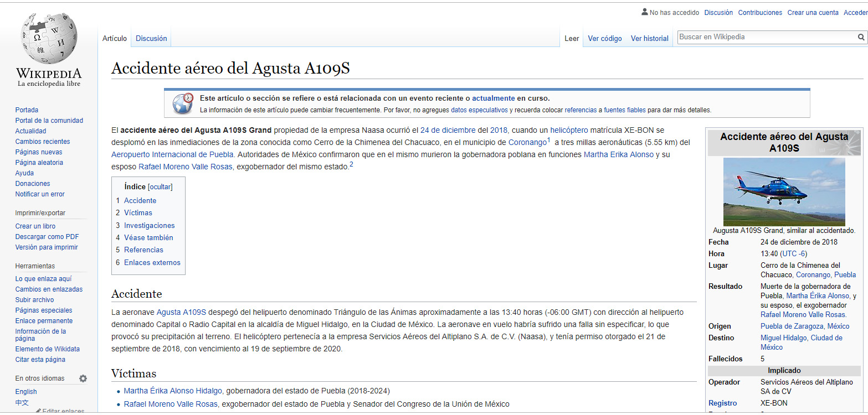This screenshot has height=415, width=868.
Task: Open Agusta A109S link in Accidente section
Action: click(x=181, y=312)
